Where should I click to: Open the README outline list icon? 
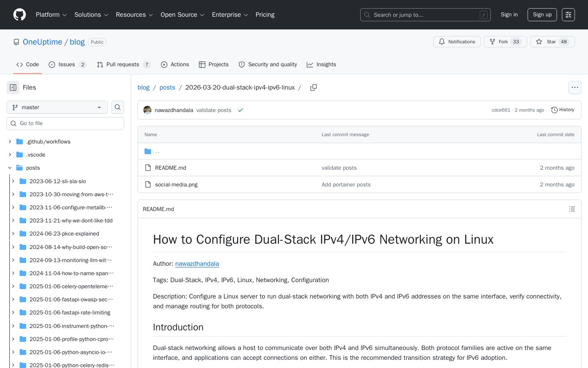(x=572, y=209)
